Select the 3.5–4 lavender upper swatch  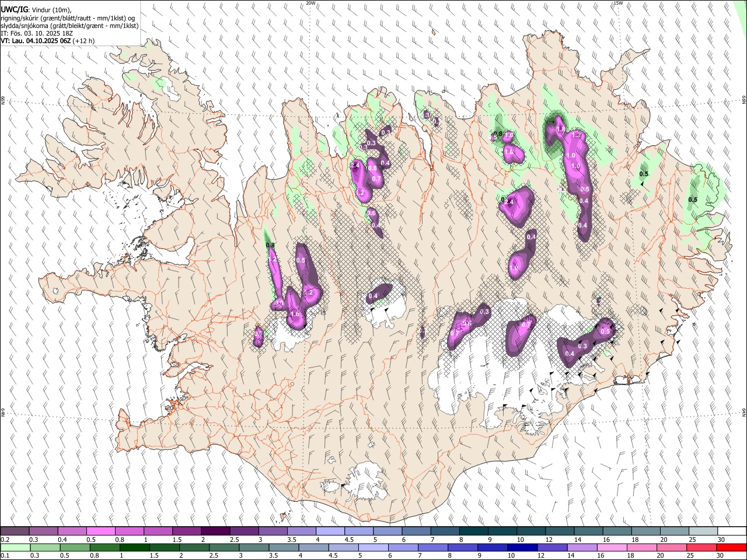pyautogui.click(x=301, y=531)
